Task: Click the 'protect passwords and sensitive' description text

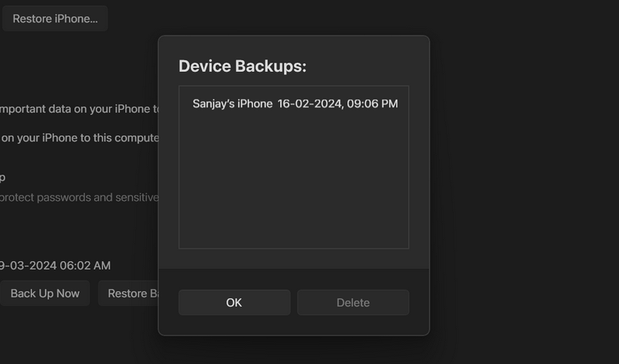Action: 79,197
